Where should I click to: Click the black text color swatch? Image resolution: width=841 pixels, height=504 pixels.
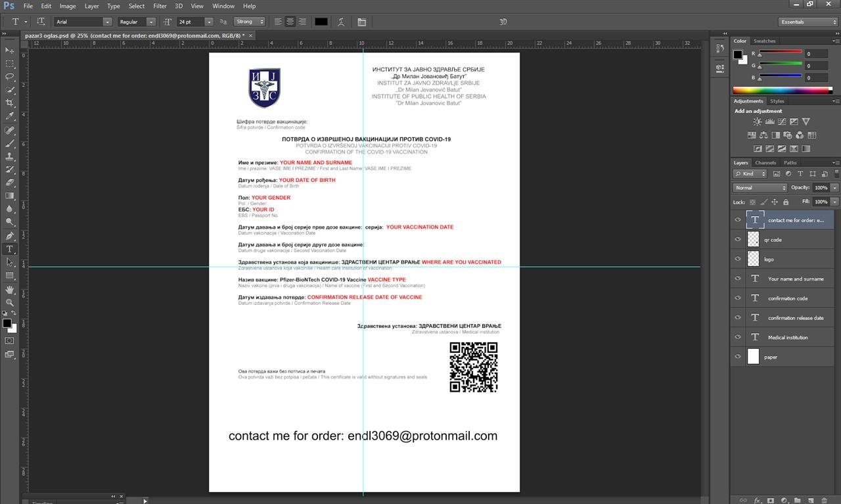click(x=321, y=22)
